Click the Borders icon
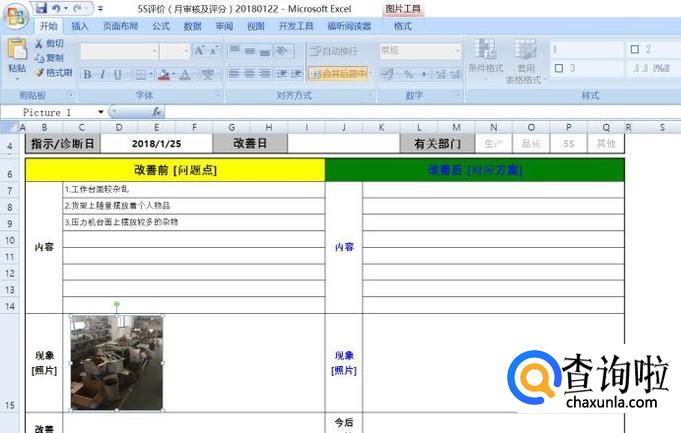 pyautogui.click(x=140, y=75)
